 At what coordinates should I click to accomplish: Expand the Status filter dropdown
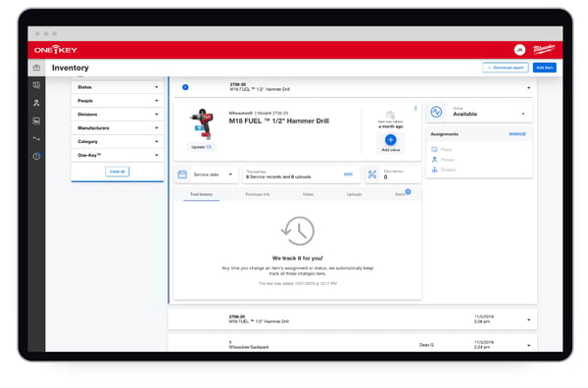(x=118, y=87)
